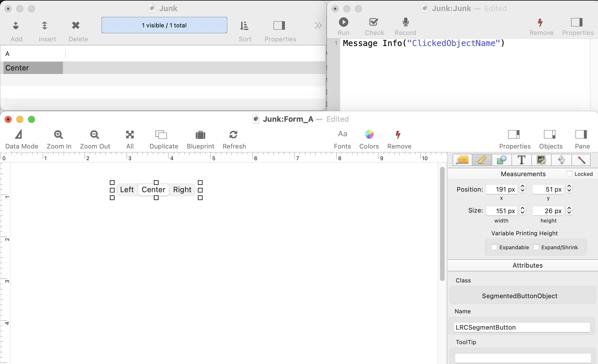Enable the Locked checkbox

(x=569, y=174)
